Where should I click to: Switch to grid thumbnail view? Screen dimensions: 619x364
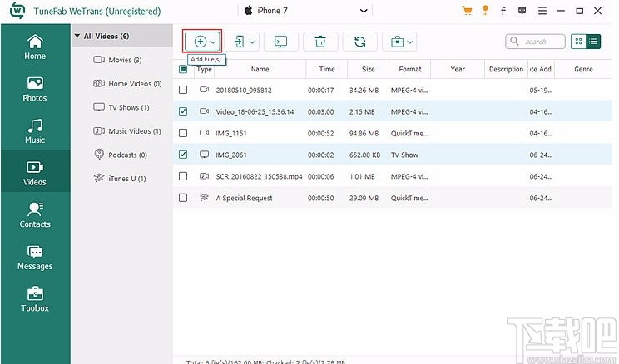pyautogui.click(x=578, y=42)
